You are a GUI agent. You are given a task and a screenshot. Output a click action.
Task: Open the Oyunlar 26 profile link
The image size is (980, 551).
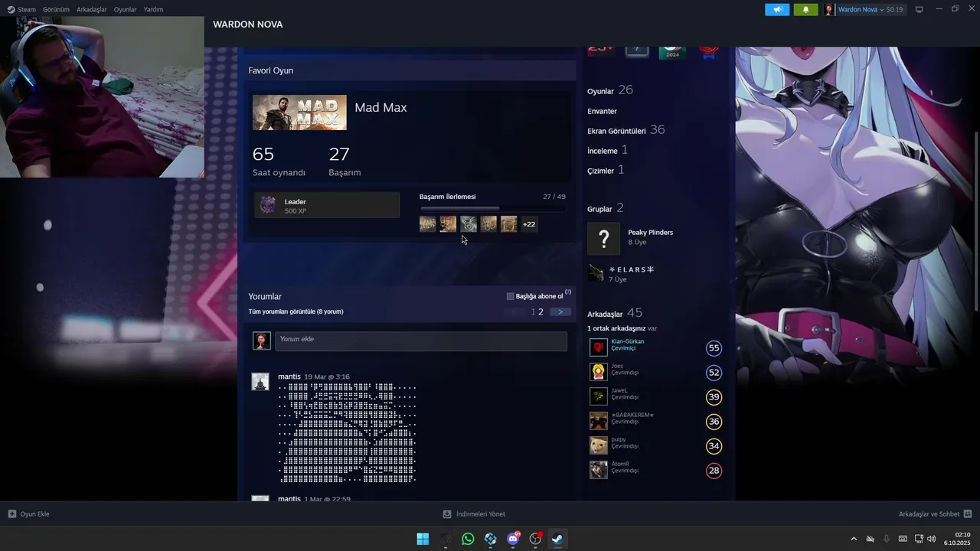point(610,90)
